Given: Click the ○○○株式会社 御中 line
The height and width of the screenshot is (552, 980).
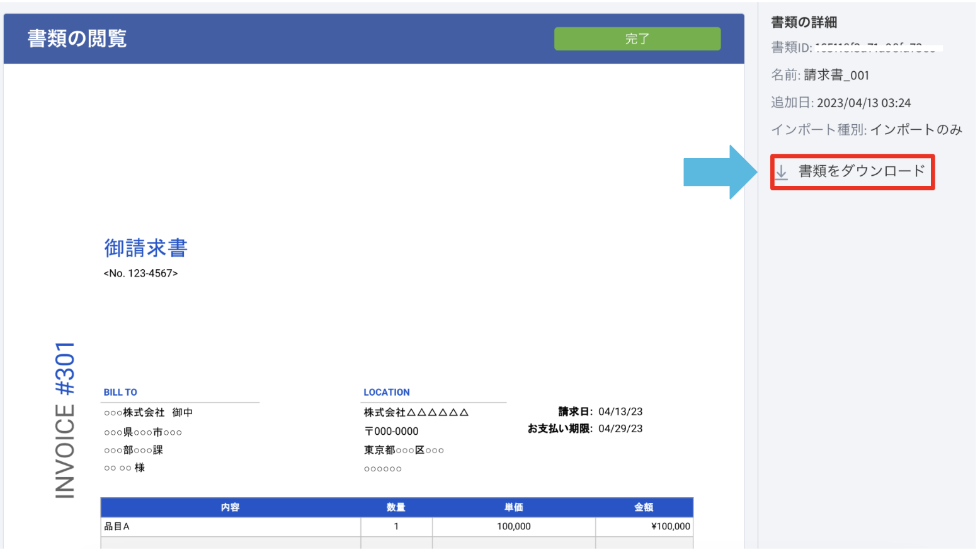Looking at the screenshot, I should [x=148, y=413].
